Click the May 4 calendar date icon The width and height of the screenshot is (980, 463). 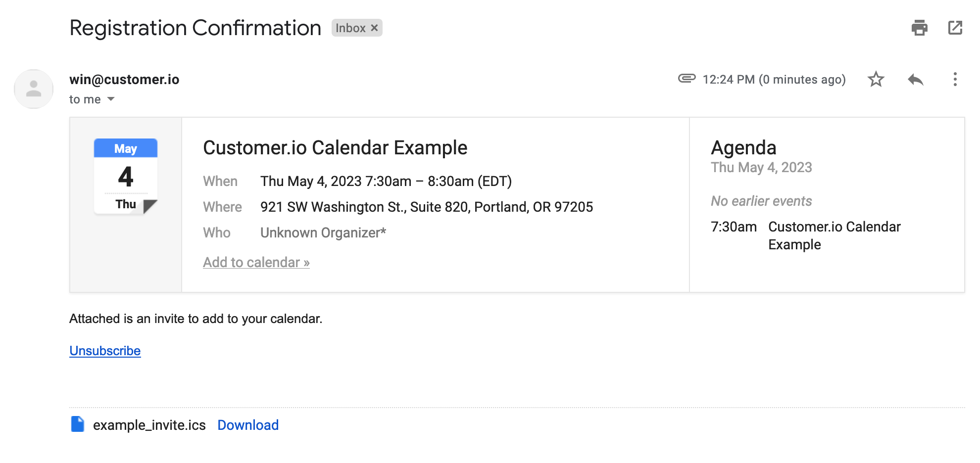tap(126, 176)
